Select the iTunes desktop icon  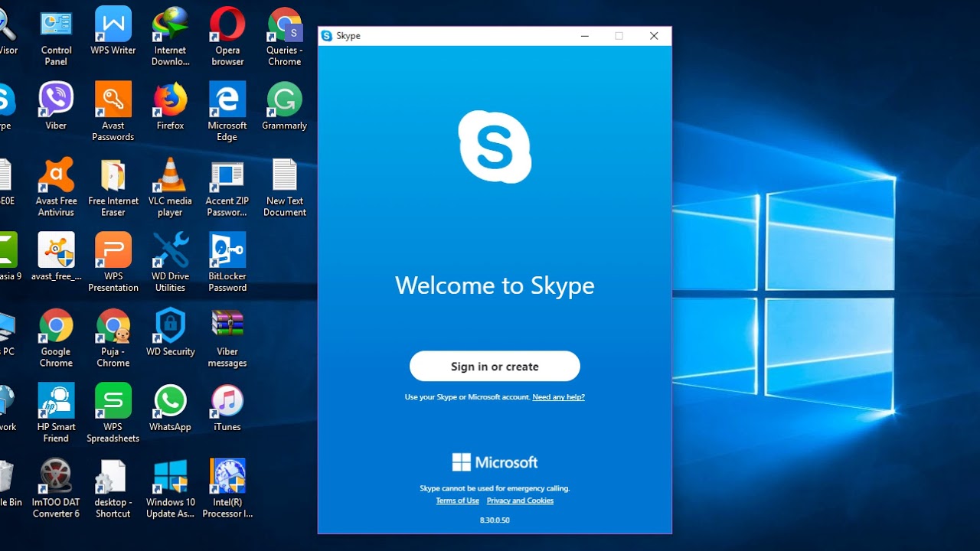coord(227,408)
